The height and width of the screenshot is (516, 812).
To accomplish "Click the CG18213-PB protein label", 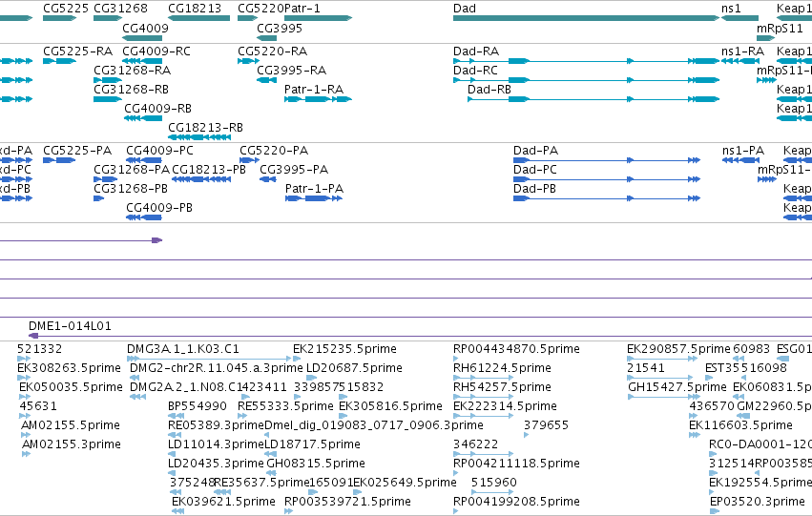I will (x=209, y=170).
